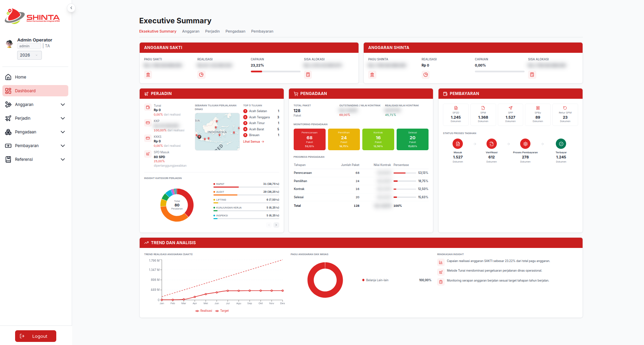Click the Monitoring serapan insight clipboard icon

click(x=441, y=282)
